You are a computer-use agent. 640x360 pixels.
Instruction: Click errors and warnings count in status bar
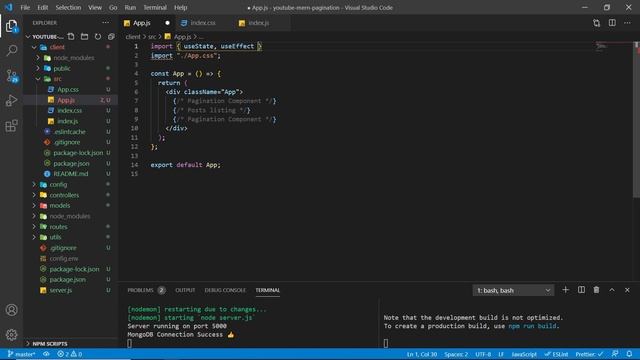point(69,354)
